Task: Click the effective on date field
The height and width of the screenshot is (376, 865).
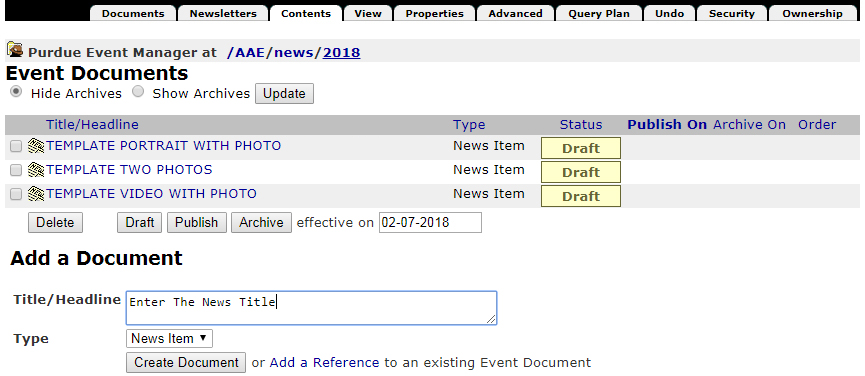Action: [x=430, y=223]
